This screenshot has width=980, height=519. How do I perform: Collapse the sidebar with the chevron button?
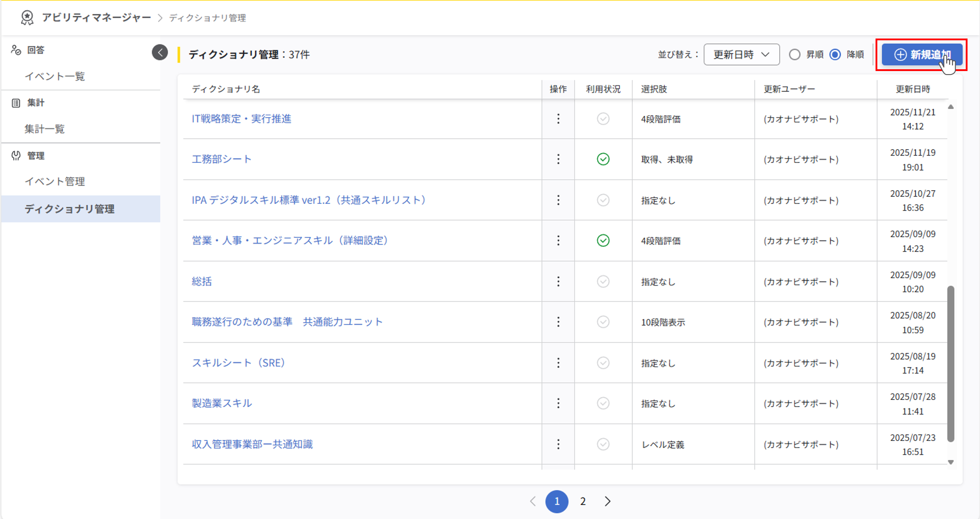click(x=160, y=53)
